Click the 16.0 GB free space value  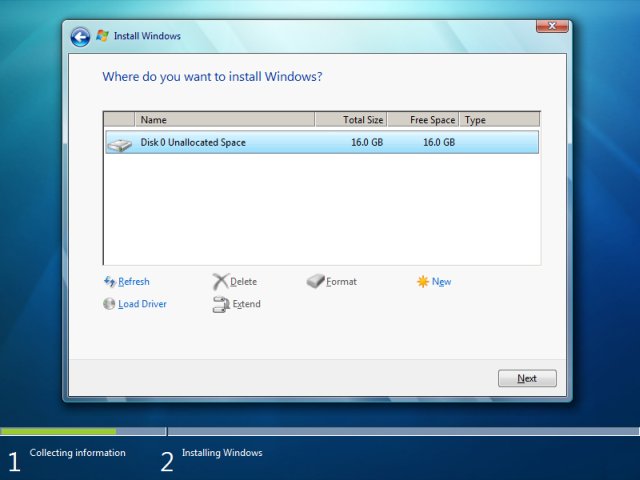pyautogui.click(x=439, y=142)
